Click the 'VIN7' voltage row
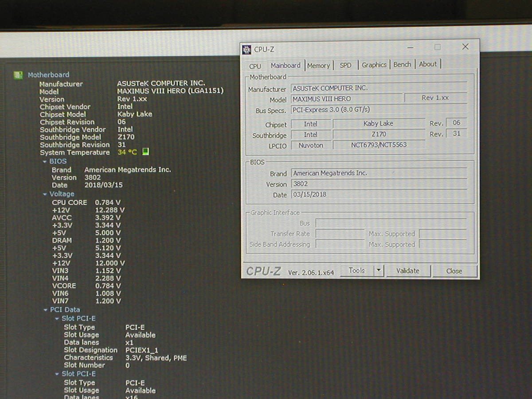This screenshot has height=399, width=532. click(86, 301)
